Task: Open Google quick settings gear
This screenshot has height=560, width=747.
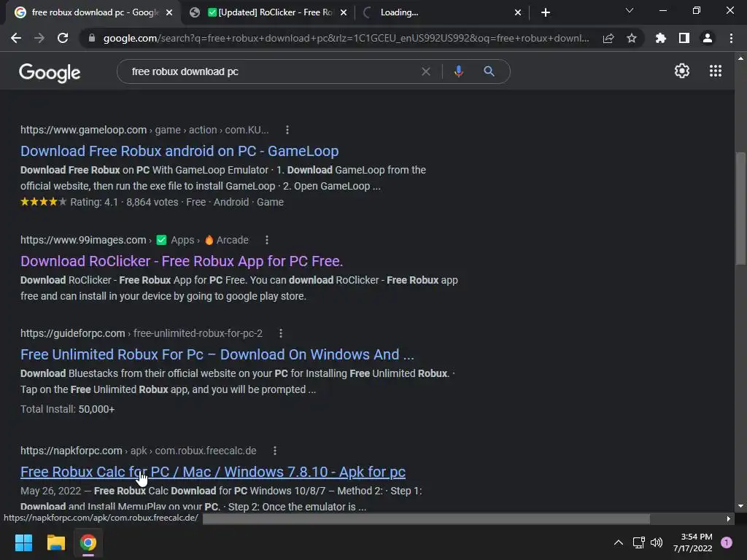Action: tap(682, 71)
